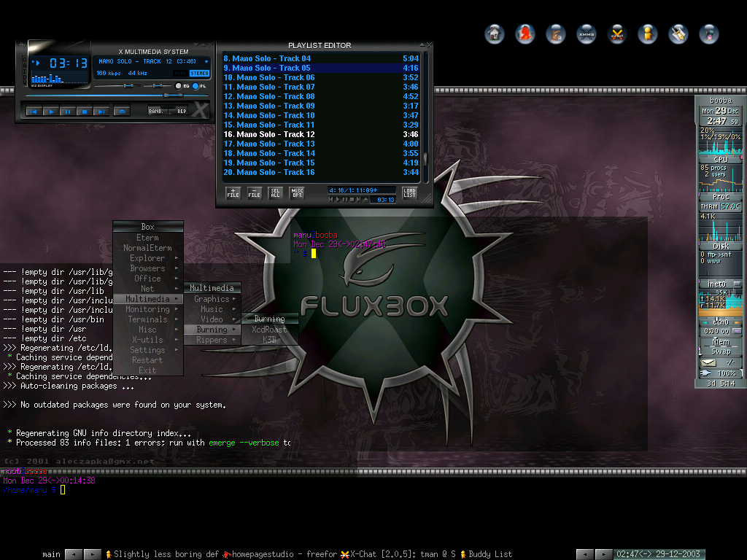
Task: Click the XMMS balance slider
Action: click(x=158, y=86)
